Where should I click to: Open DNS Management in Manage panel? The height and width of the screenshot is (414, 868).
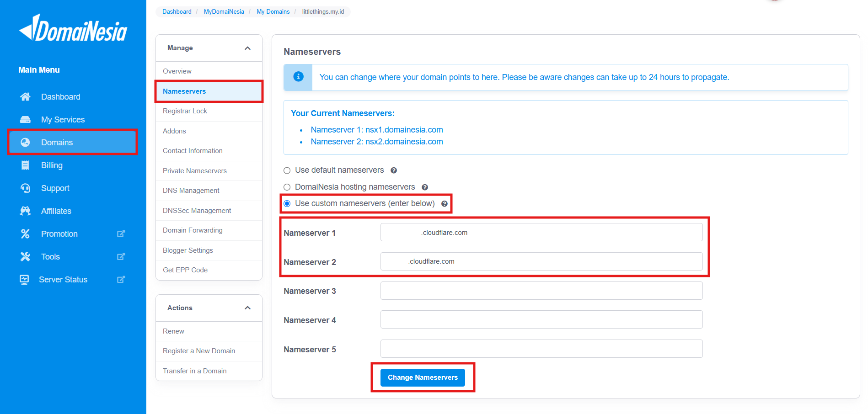coord(209,191)
